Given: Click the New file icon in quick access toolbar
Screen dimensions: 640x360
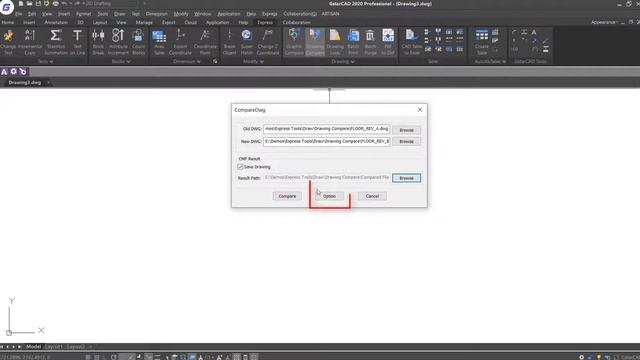Looking at the screenshot, I should click(x=21, y=4).
